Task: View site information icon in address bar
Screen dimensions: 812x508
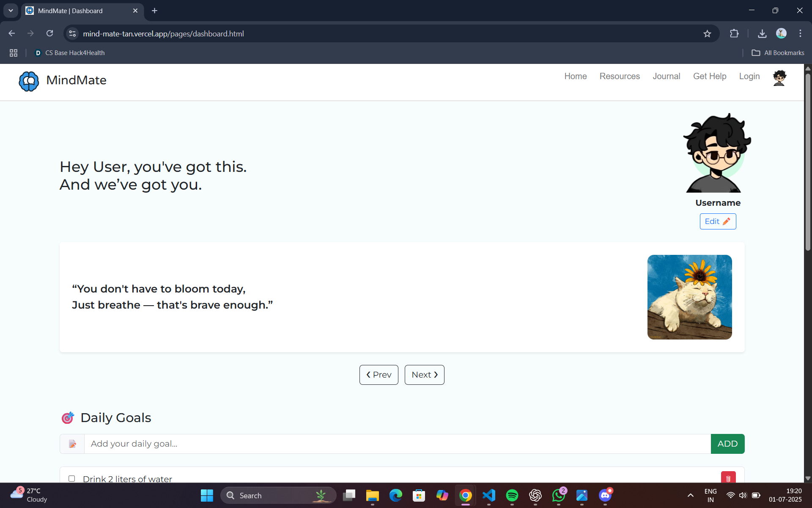Action: click(72, 34)
